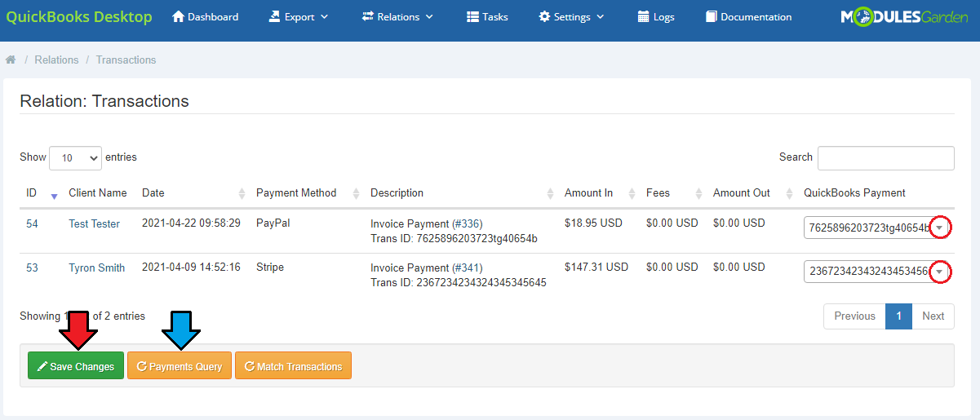Click Trans ID 2367234234324345345645 text
The width and height of the screenshot is (980, 420).
tap(458, 282)
